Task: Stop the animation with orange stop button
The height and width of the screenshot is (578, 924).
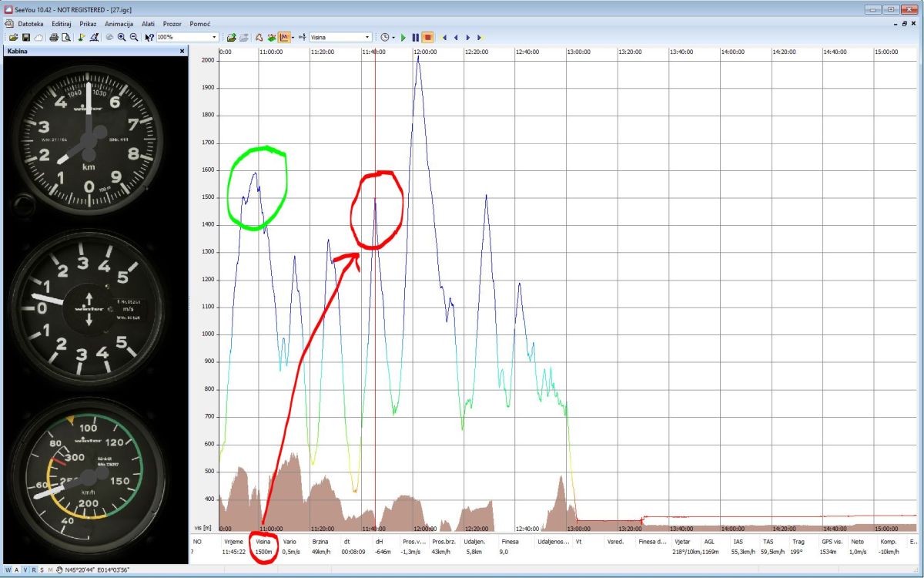Action: click(428, 37)
